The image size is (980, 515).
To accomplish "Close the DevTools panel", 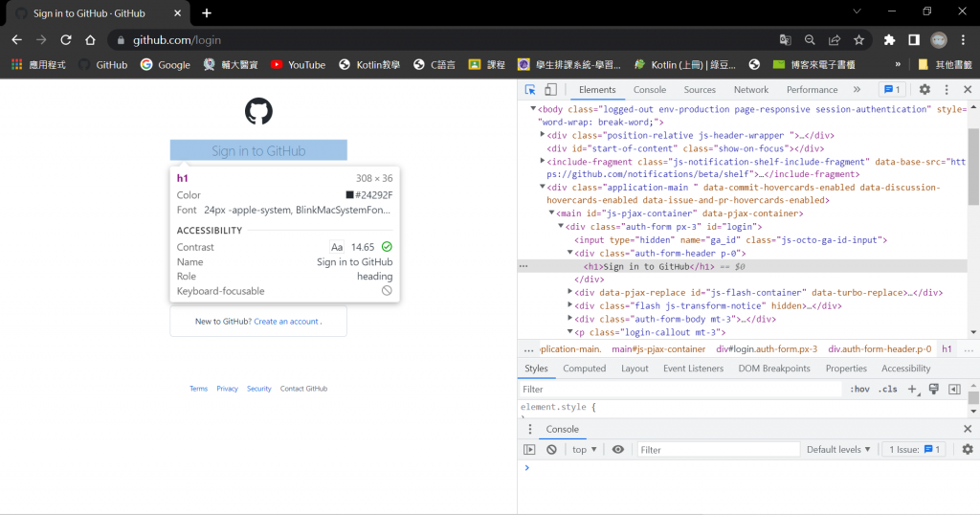I will 968,89.
